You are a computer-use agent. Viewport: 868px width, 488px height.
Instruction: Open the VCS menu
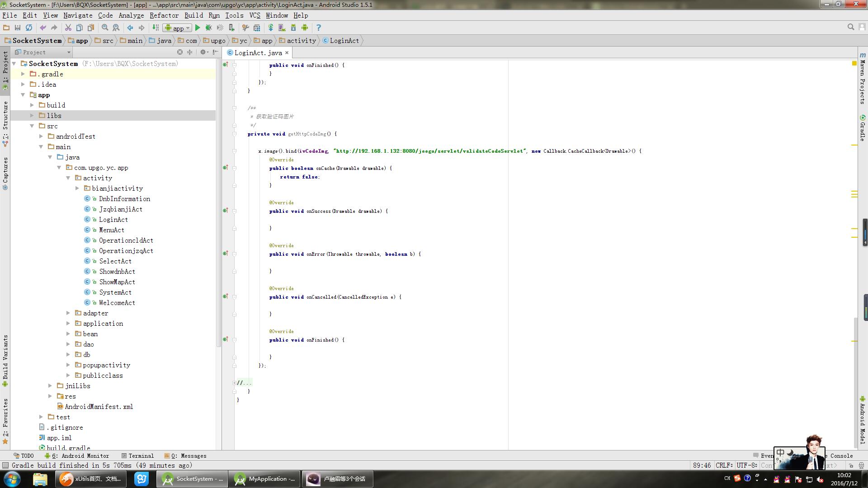click(255, 15)
